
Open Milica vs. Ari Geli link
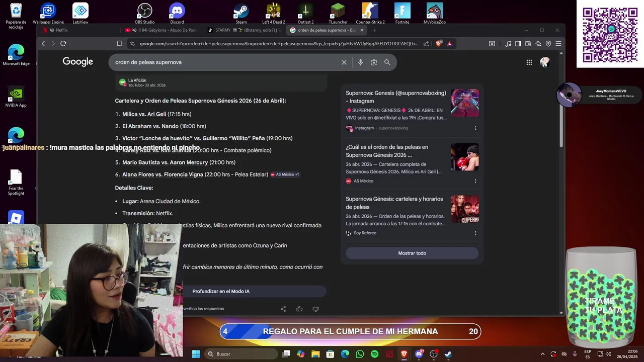(x=144, y=114)
